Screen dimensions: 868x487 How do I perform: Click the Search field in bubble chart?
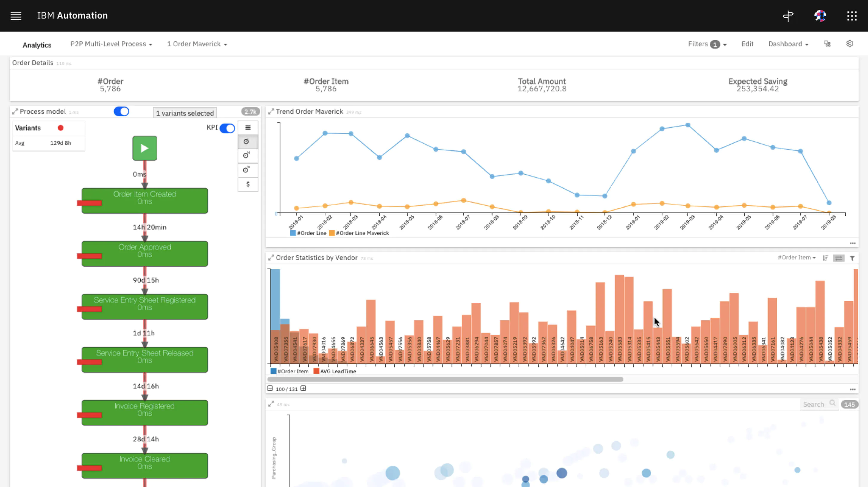815,404
